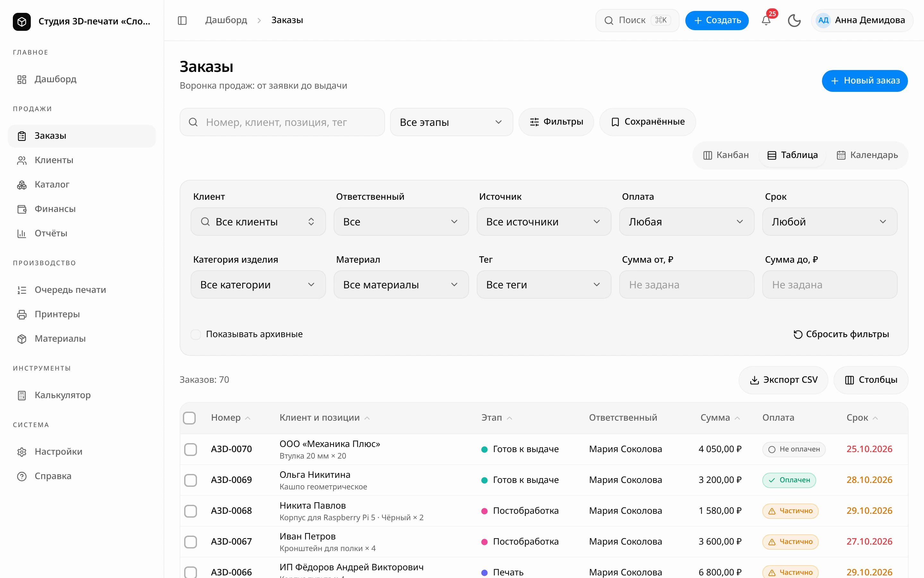Click Дашборд breadcrumb link

point(226,20)
